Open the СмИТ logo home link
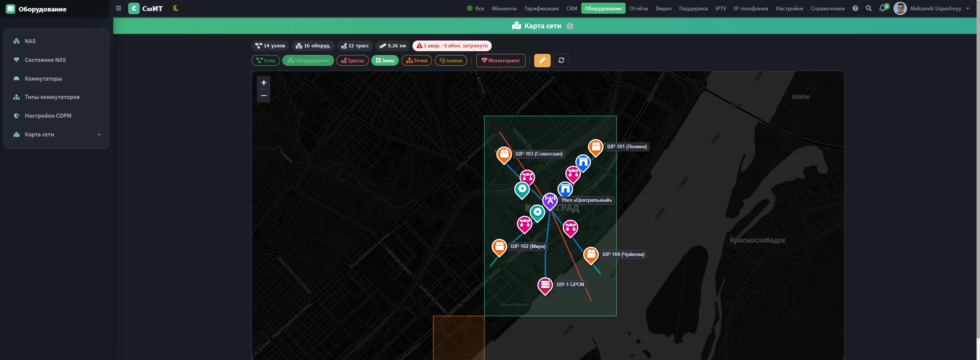Screen dimensions: 980x360 (x=145, y=8)
